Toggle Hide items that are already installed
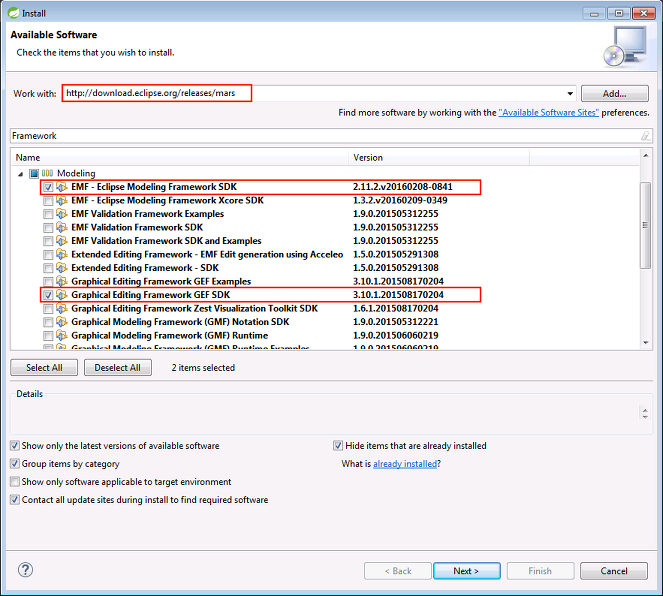The image size is (663, 596). (338, 446)
